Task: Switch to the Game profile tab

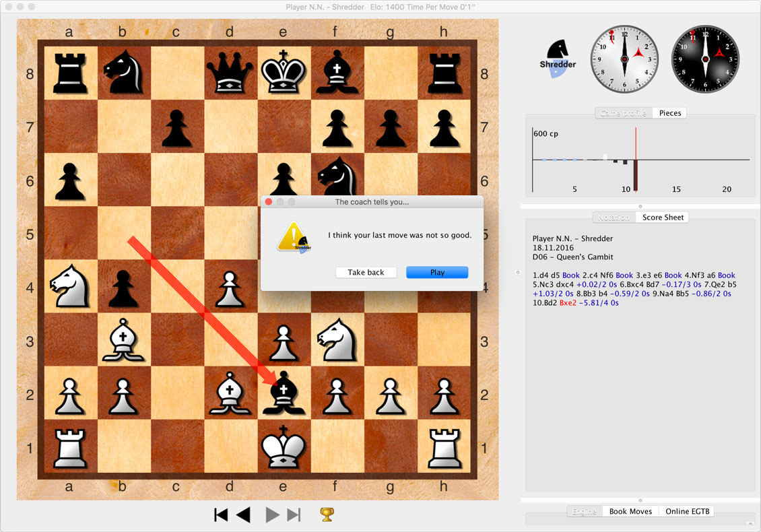Action: (623, 113)
